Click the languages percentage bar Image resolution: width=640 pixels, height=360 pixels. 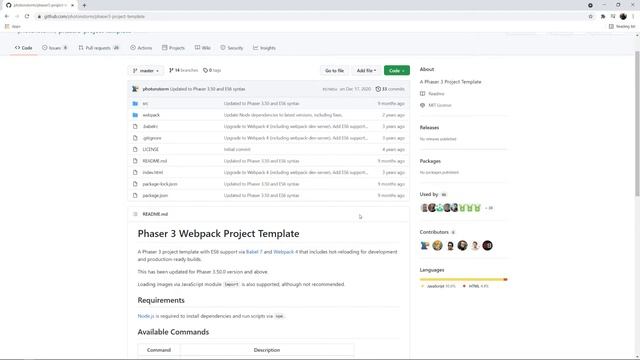point(463,280)
